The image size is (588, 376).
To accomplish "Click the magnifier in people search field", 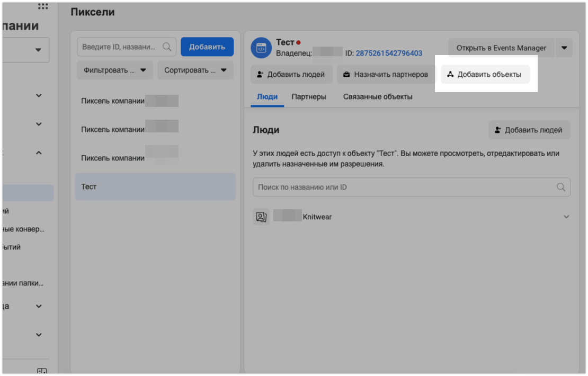I will 561,187.
